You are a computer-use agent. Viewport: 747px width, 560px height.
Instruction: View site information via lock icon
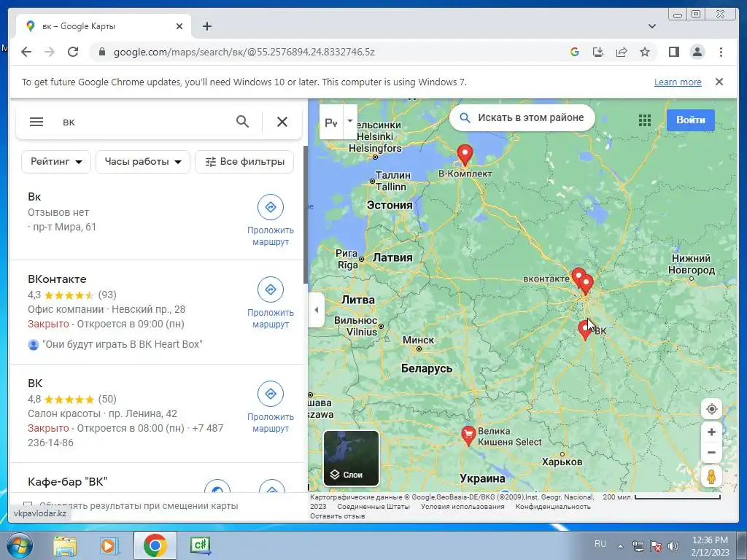point(101,52)
